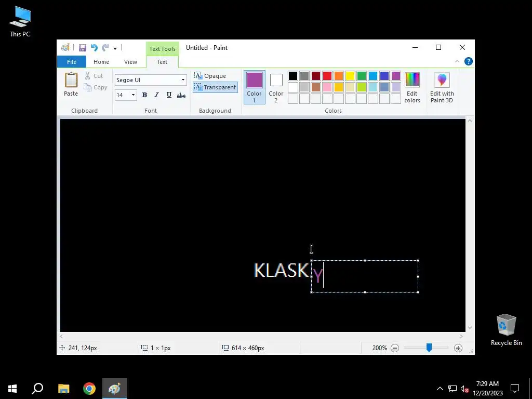Viewport: 532px width, 399px height.
Task: Select the light gray color swatch
Action: [x=304, y=87]
